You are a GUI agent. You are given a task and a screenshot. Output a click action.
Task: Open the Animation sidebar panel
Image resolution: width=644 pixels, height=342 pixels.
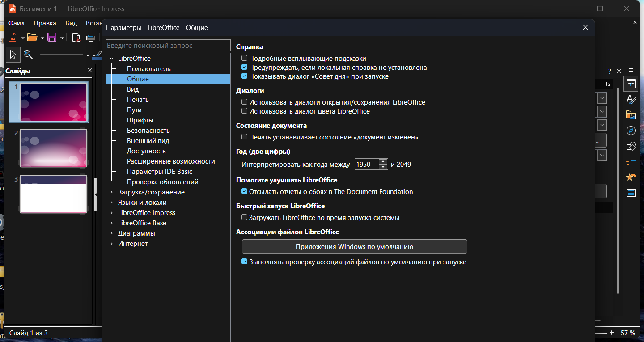(x=631, y=177)
